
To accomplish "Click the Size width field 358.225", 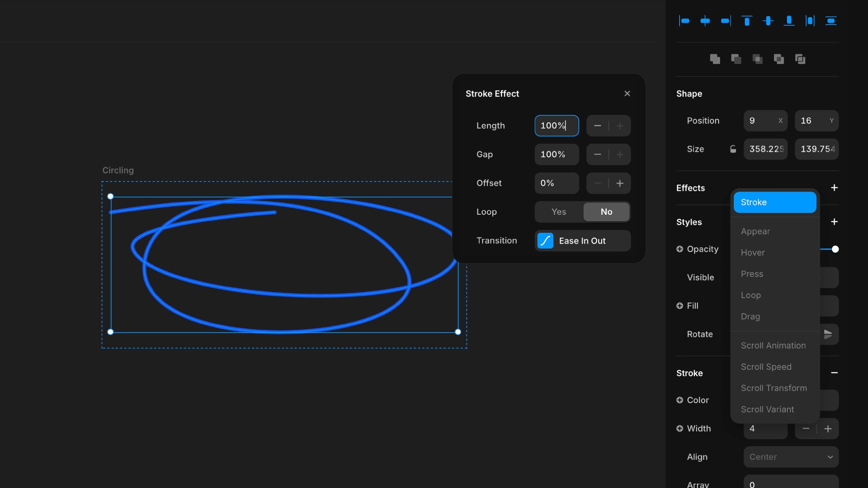I will coord(765,149).
